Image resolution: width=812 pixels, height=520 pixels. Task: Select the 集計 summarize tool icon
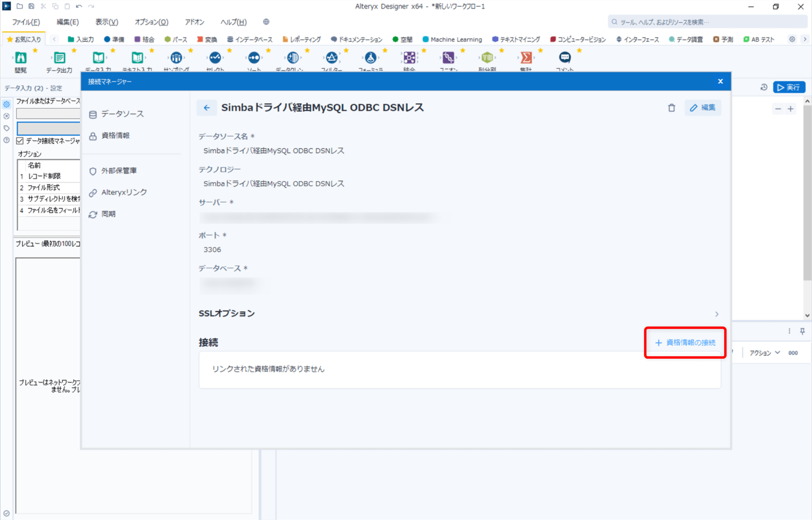click(x=526, y=58)
